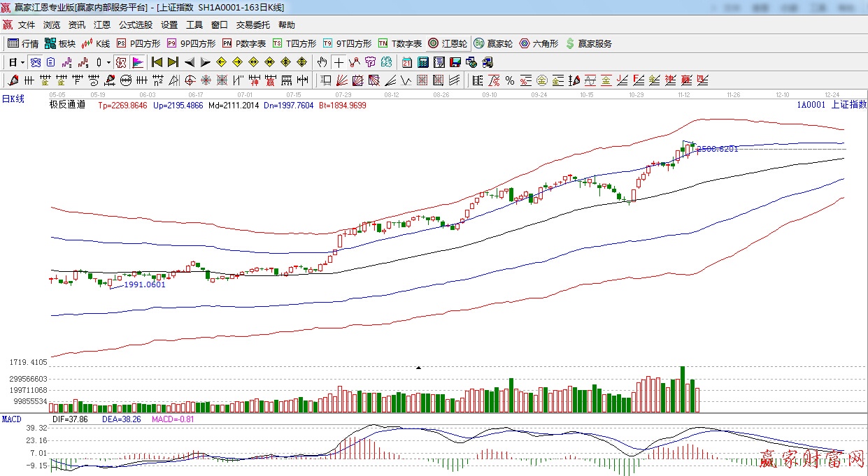Click the floppy disk save icon
Viewport: 868px width, 476px height.
[455, 62]
